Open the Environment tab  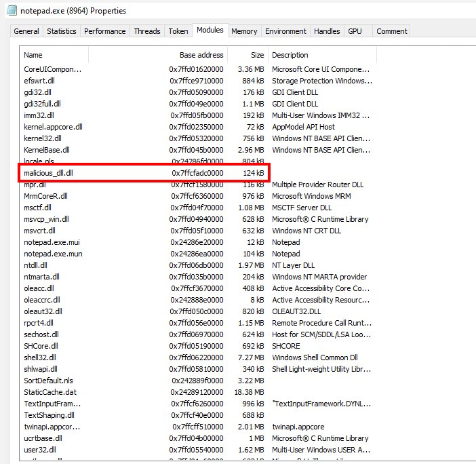click(285, 31)
